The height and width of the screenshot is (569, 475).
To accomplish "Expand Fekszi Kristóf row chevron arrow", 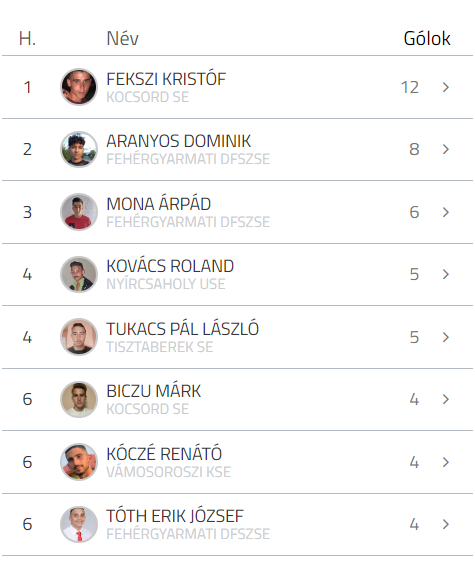I will pos(446,87).
